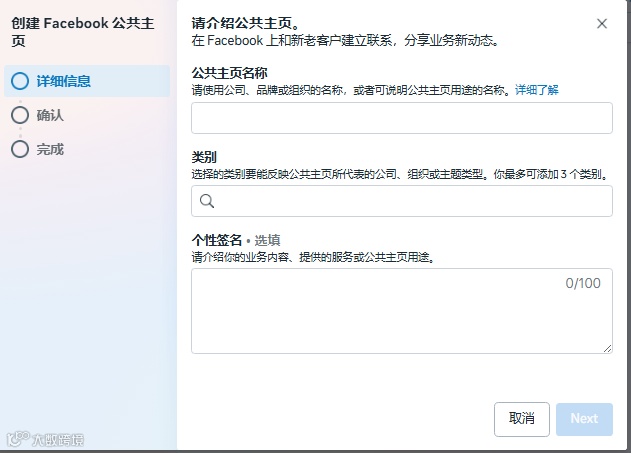The width and height of the screenshot is (631, 453).
Task: Click the 取消 button
Action: [522, 419]
